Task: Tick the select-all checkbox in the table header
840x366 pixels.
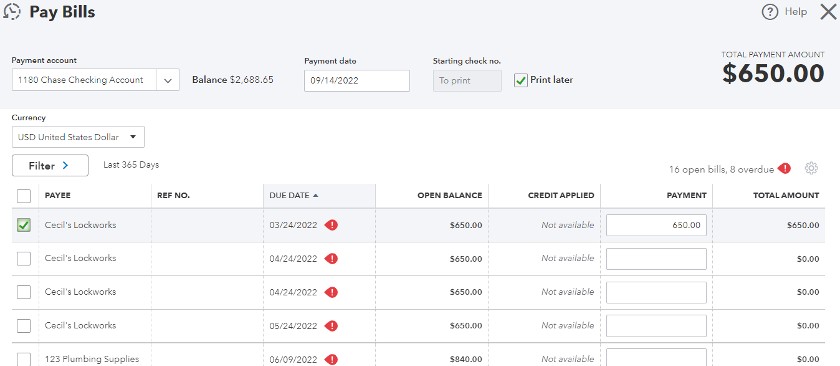Action: [24, 196]
